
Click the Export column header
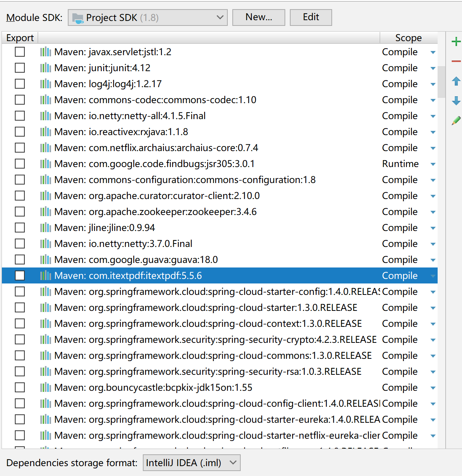[x=20, y=38]
